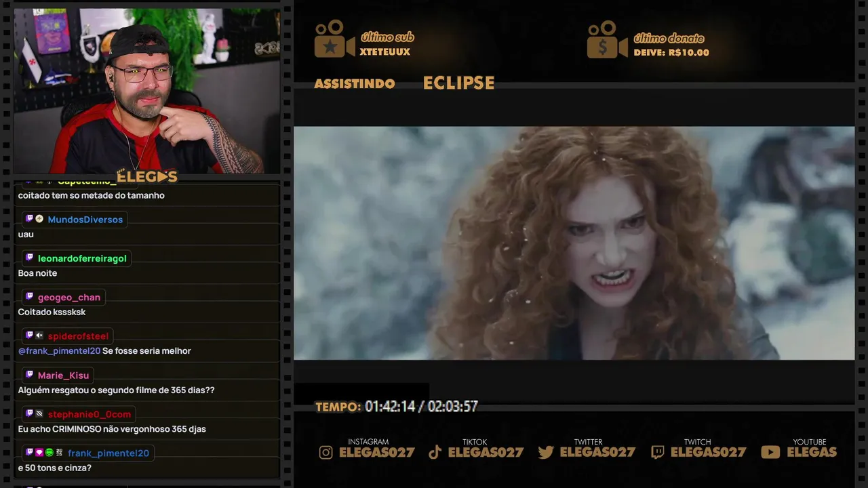Click Twitch badge beside frank_pimentel20

pos(29,453)
